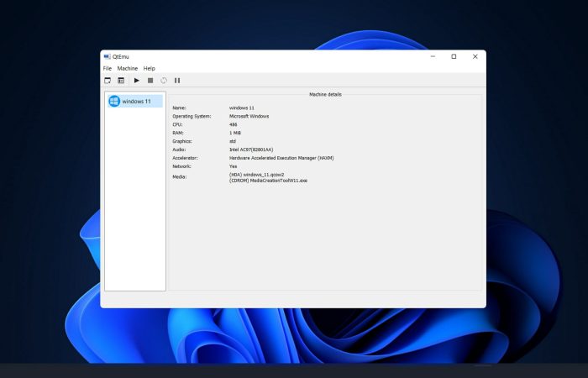Click the Audio value 'Intel AC97(82801AA)'
The width and height of the screenshot is (588, 378).
click(251, 150)
